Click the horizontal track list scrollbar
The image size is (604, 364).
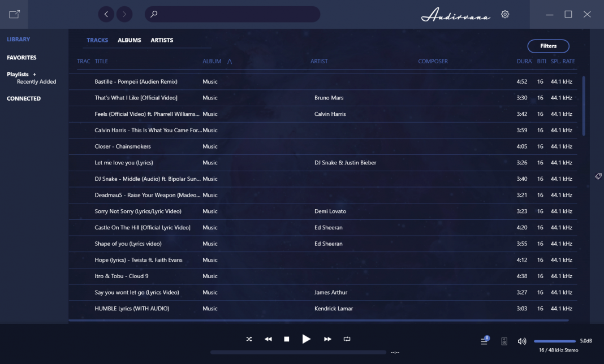[318, 320]
